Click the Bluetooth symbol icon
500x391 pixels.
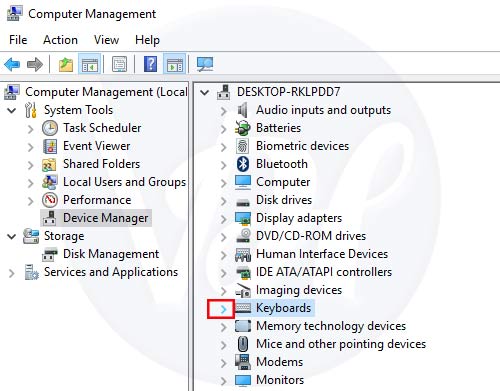243,164
